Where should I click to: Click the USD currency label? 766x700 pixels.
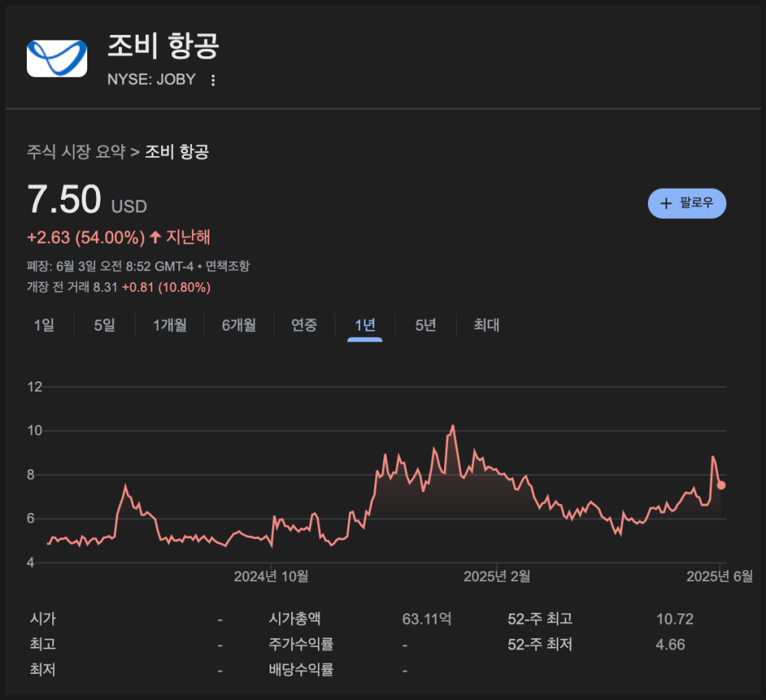(x=129, y=206)
